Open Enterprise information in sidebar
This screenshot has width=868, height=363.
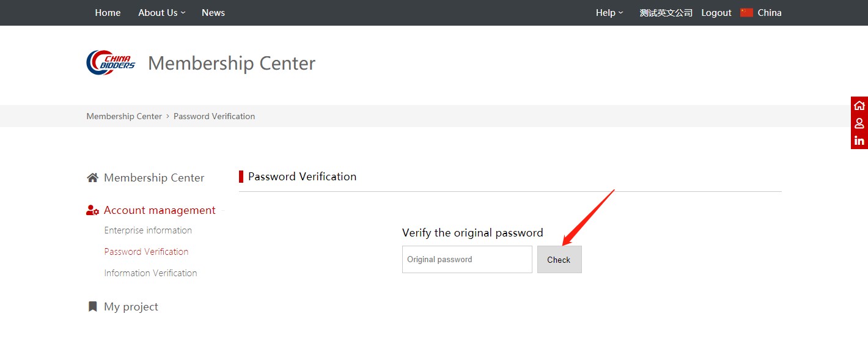[x=148, y=230]
